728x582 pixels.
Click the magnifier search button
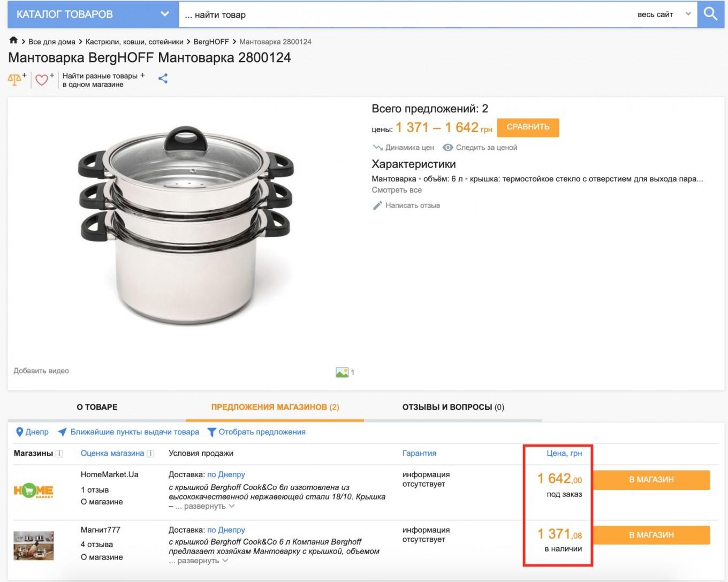711,14
